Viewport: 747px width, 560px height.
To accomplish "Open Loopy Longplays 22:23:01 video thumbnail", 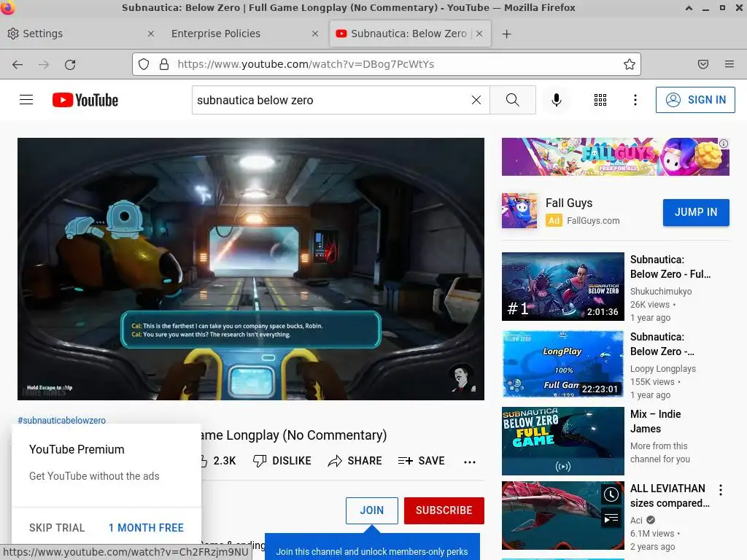I will coord(562,364).
